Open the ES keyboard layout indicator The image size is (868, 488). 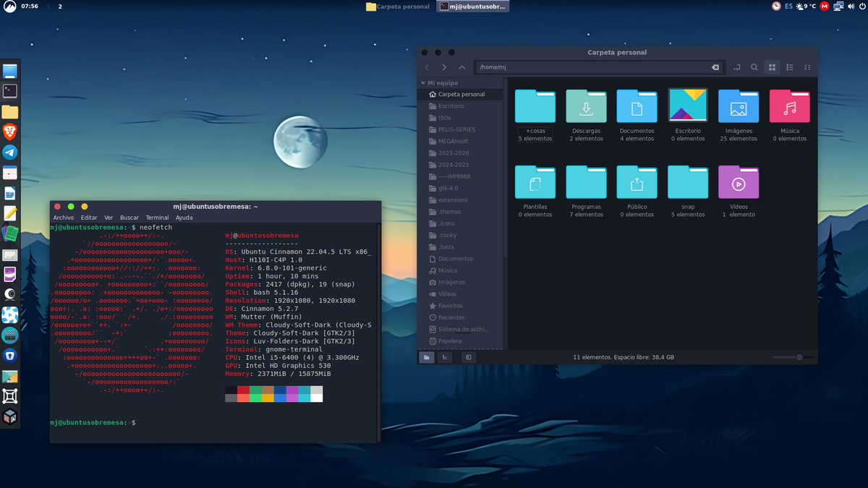(x=788, y=7)
